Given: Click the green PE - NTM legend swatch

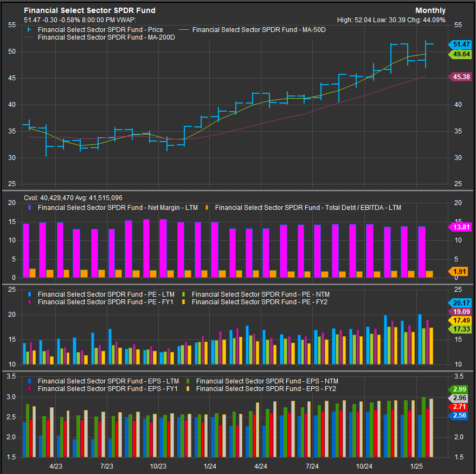Looking at the screenshot, I should [183, 294].
